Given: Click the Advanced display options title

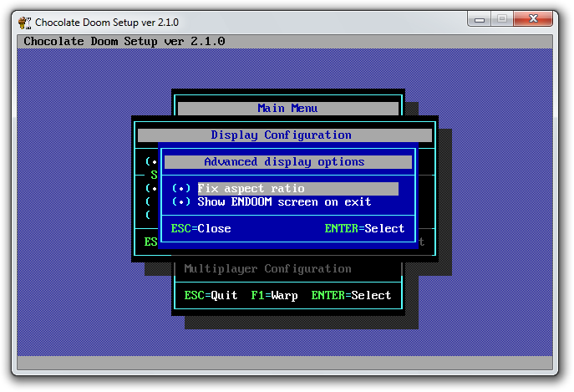Looking at the screenshot, I should [x=284, y=162].
